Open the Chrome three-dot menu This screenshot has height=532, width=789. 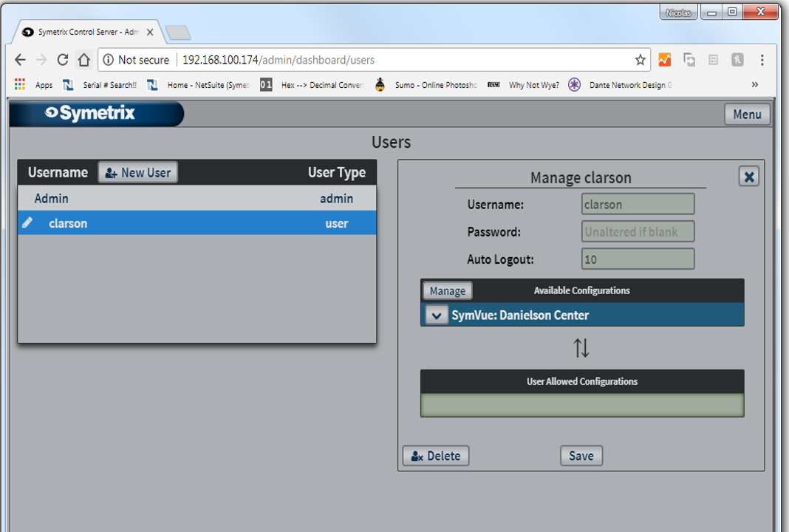(x=762, y=60)
